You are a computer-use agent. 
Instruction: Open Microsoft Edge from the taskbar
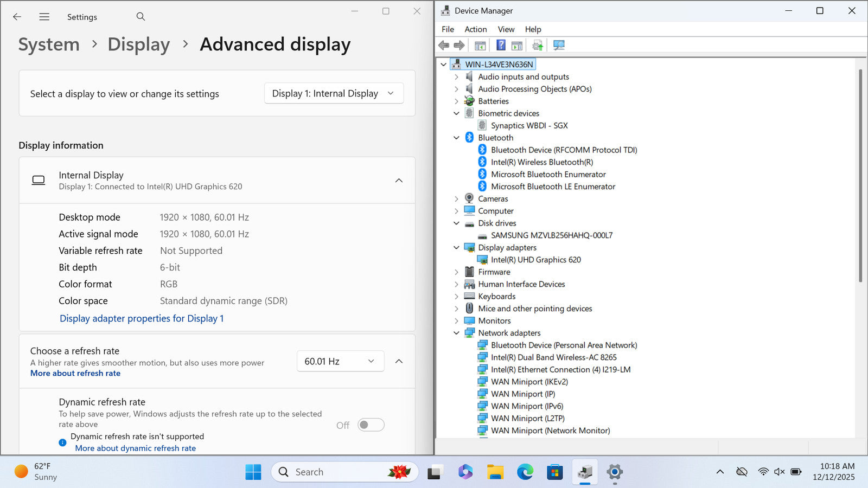(x=525, y=472)
